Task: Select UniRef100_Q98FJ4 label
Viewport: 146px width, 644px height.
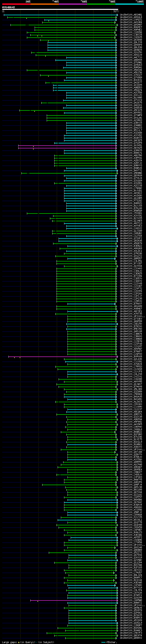Action: 131,485
